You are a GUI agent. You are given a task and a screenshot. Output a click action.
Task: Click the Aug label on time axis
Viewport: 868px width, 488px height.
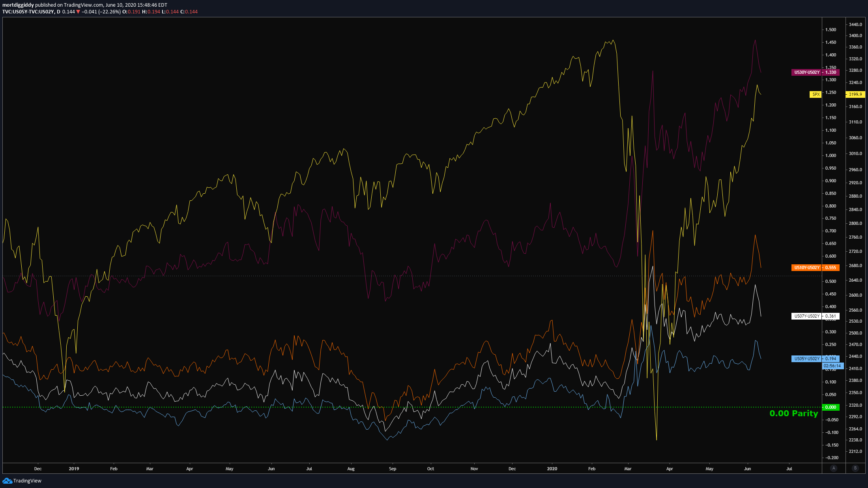[351, 469]
